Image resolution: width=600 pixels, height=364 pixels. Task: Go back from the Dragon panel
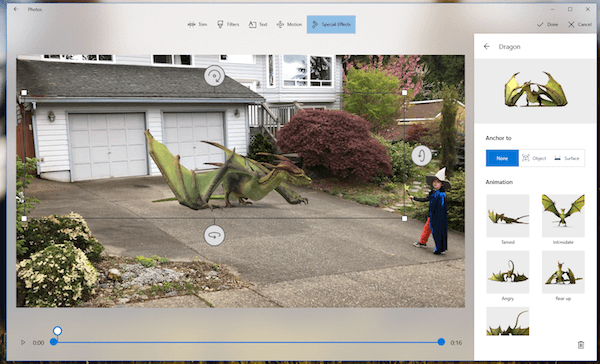point(486,46)
